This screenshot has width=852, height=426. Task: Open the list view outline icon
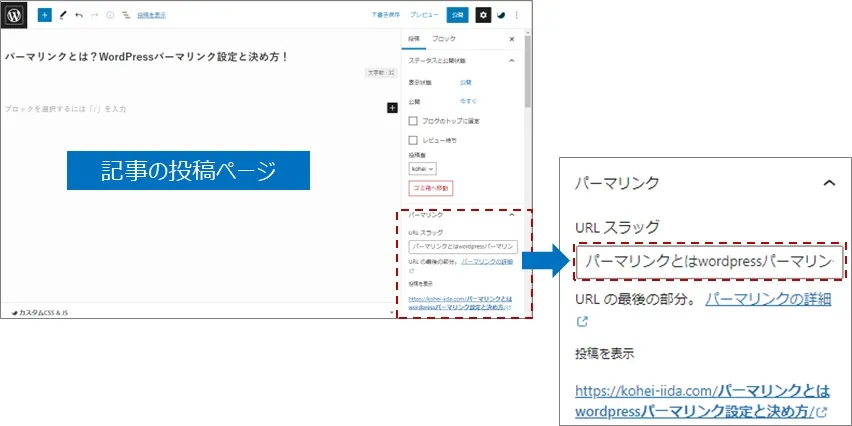click(x=126, y=15)
